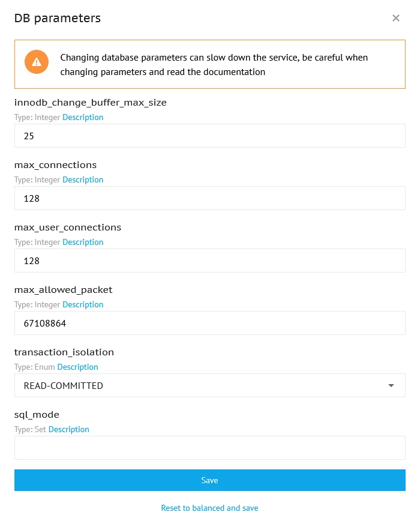Click the empty sql_mode set field

209,448
